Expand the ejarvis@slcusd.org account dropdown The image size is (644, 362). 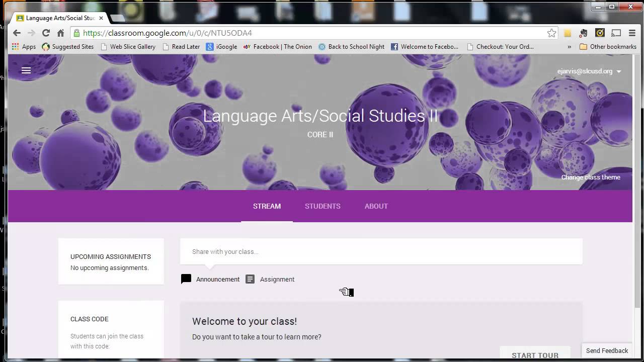pyautogui.click(x=589, y=71)
